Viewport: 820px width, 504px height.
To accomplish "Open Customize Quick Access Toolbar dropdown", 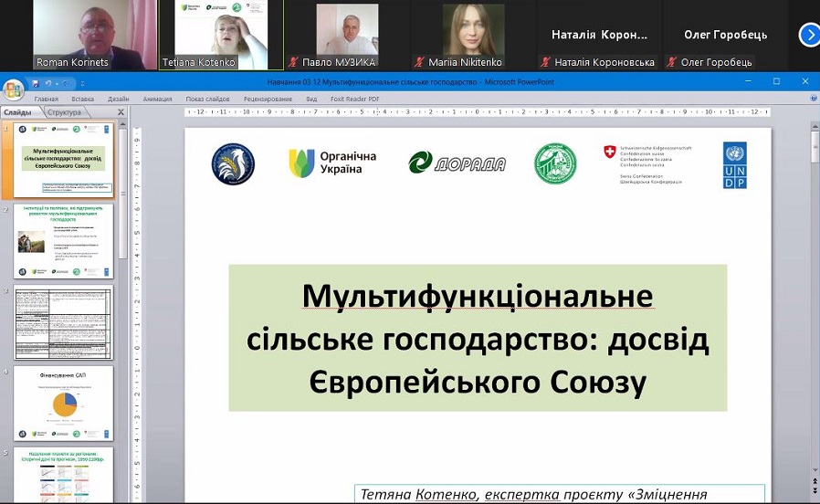I will (x=82, y=84).
